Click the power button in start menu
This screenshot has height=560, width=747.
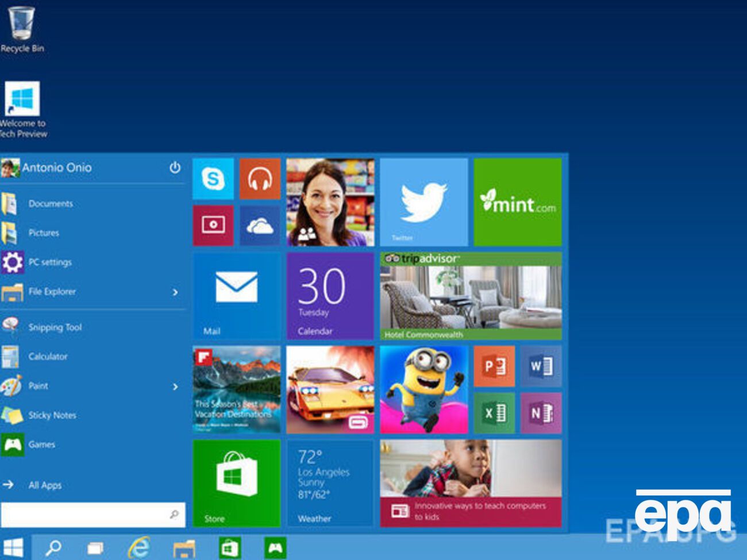click(x=175, y=168)
